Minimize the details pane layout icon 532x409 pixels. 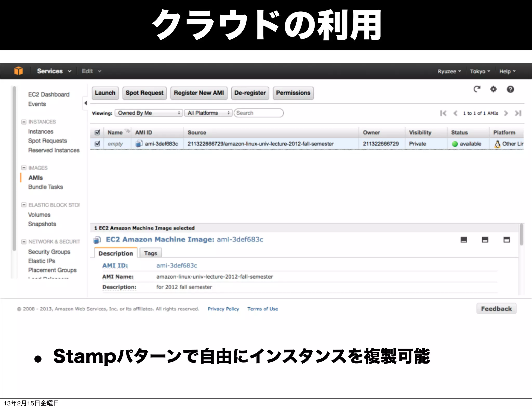click(464, 240)
